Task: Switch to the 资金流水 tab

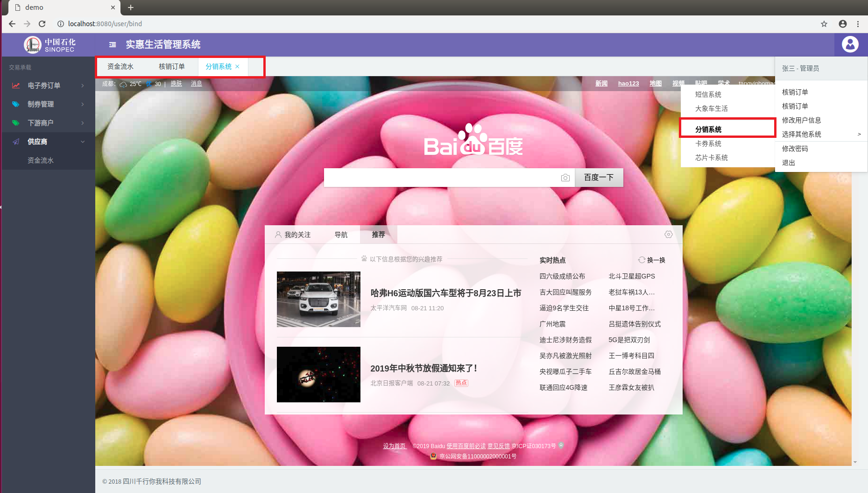Action: coord(120,66)
